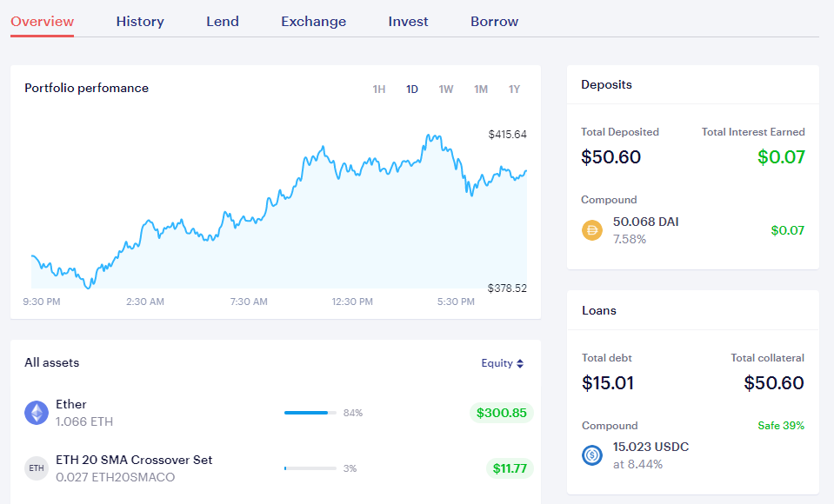Image resolution: width=834 pixels, height=504 pixels.
Task: Click the $11.77 value badge
Action: [x=510, y=468]
